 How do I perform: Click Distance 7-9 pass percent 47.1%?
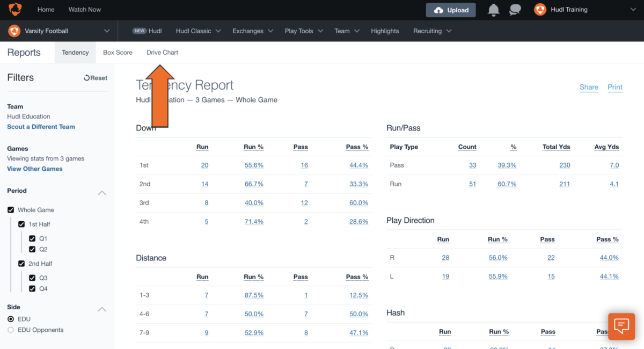coord(358,333)
